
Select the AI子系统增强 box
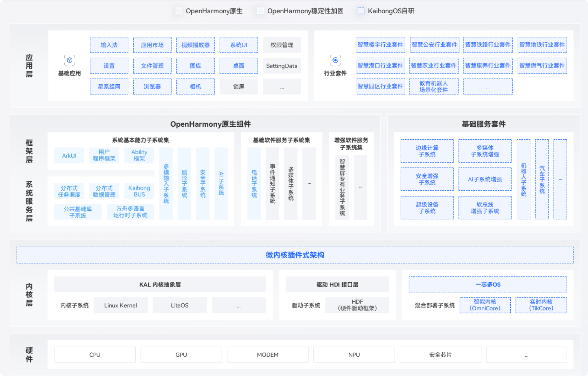485,179
